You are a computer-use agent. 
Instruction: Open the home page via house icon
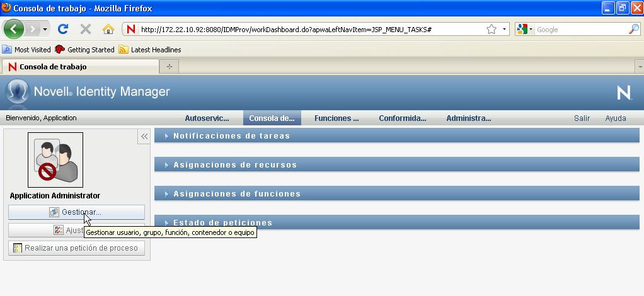(x=108, y=29)
